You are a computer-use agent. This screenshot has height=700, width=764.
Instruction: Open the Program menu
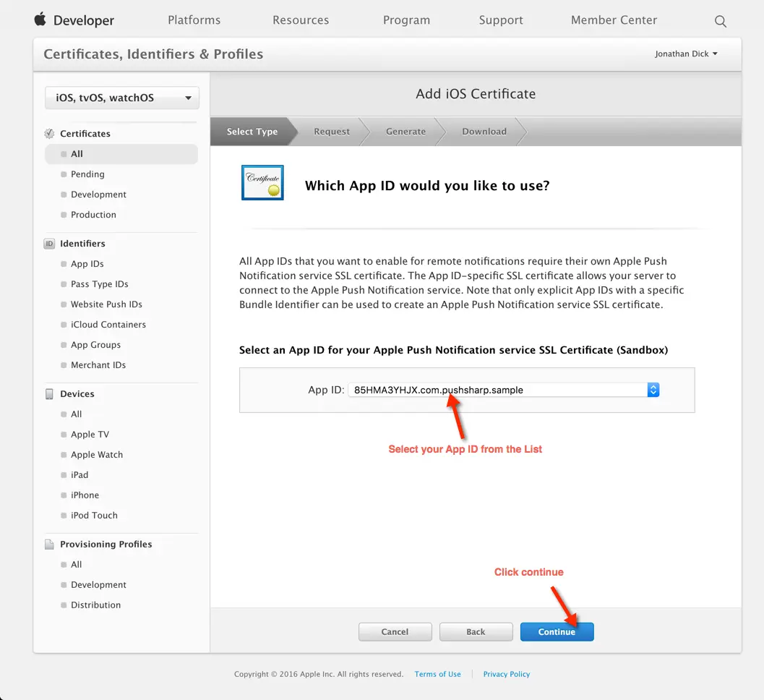point(406,20)
